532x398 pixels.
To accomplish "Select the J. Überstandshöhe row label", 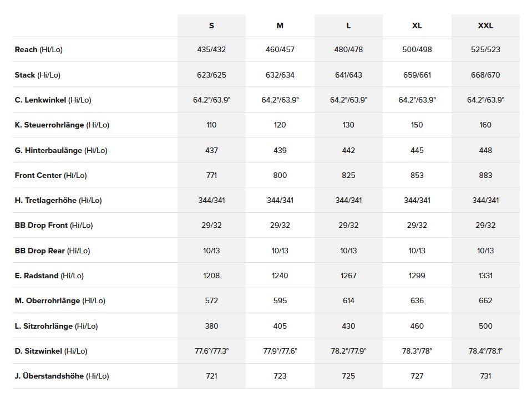I will click(x=62, y=376).
